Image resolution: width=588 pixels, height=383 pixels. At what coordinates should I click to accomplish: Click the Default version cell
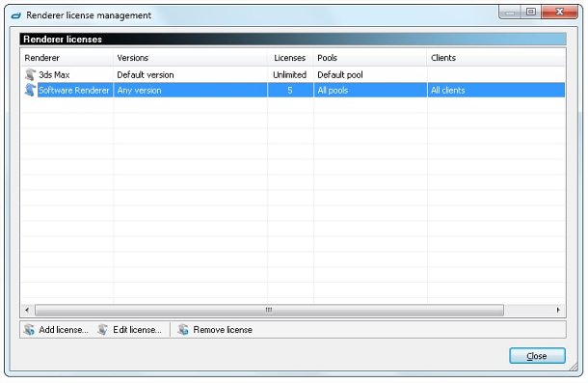pyautogui.click(x=146, y=74)
